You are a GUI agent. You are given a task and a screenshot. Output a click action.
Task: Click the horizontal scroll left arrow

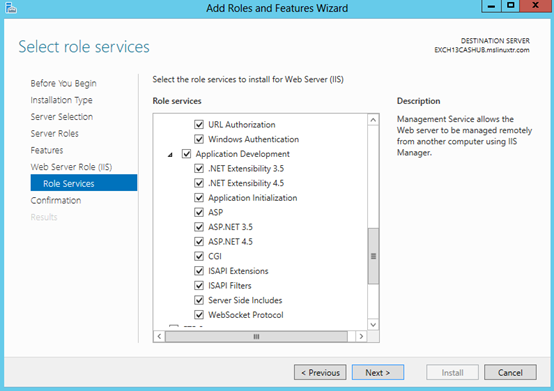click(159, 336)
